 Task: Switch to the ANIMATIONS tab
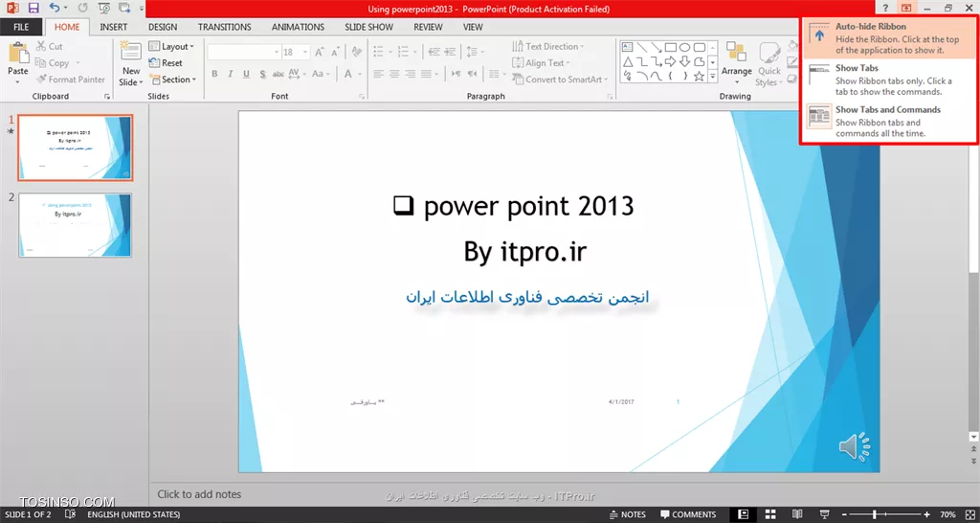coord(299,27)
